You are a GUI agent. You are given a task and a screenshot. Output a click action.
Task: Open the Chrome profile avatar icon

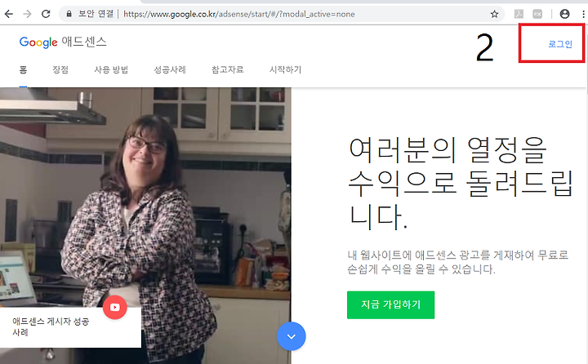pyautogui.click(x=564, y=14)
